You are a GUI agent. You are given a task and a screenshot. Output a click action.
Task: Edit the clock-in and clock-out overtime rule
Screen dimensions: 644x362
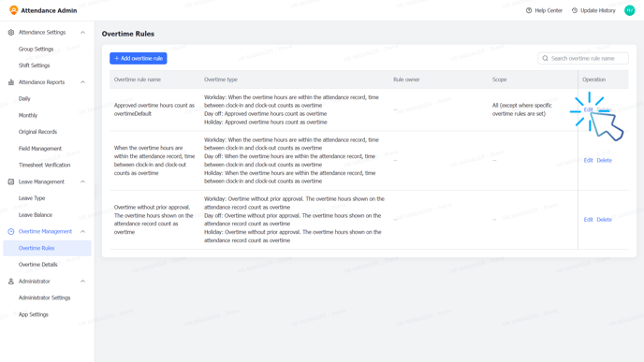click(588, 161)
